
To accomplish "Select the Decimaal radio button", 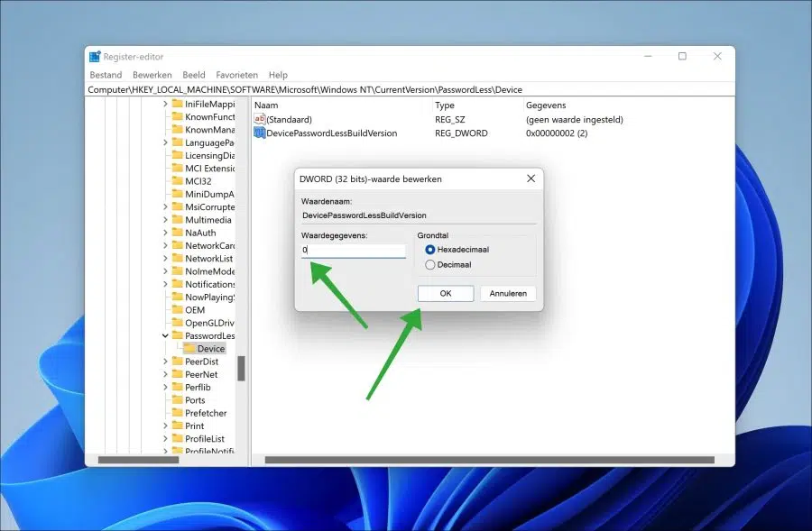I will 429,264.
